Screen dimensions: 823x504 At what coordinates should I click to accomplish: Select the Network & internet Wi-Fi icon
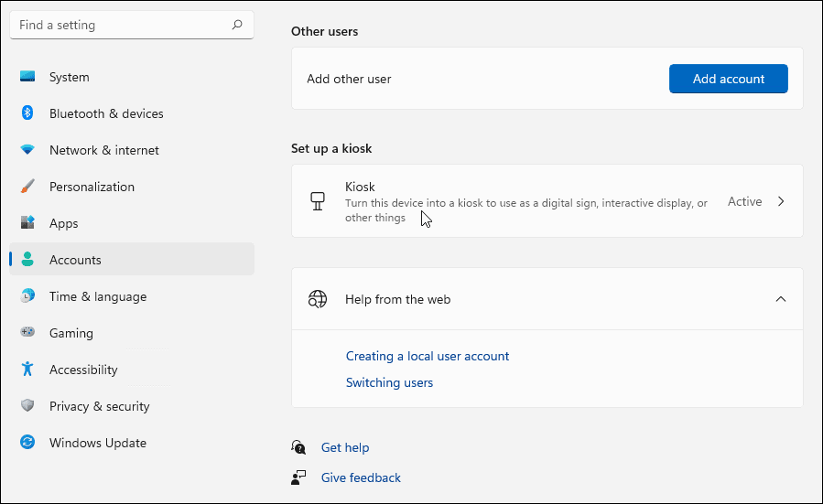click(x=27, y=150)
